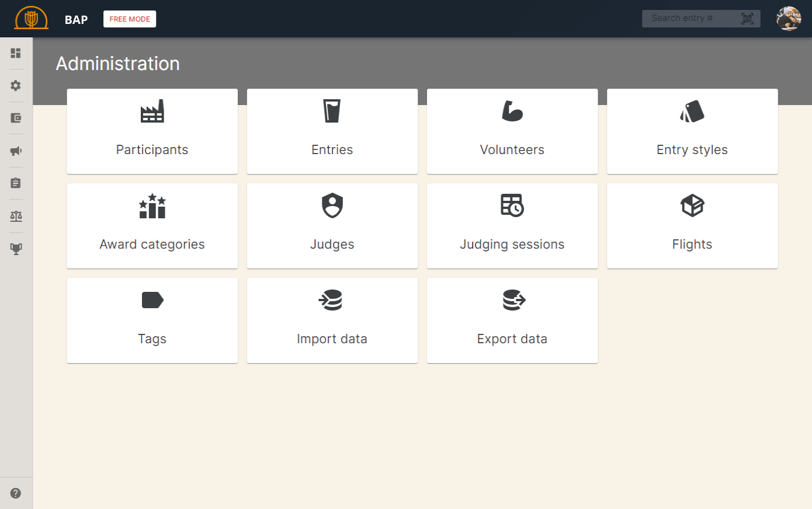Open the Volunteers tile

(x=512, y=131)
